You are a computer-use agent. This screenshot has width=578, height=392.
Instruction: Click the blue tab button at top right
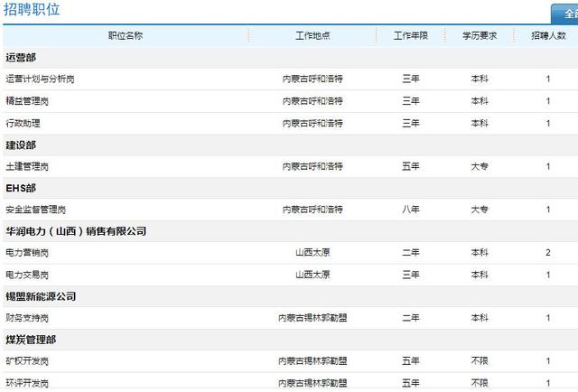(x=564, y=14)
